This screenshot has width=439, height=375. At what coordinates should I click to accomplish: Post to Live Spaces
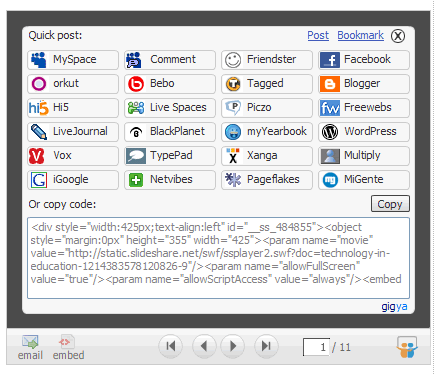point(170,108)
